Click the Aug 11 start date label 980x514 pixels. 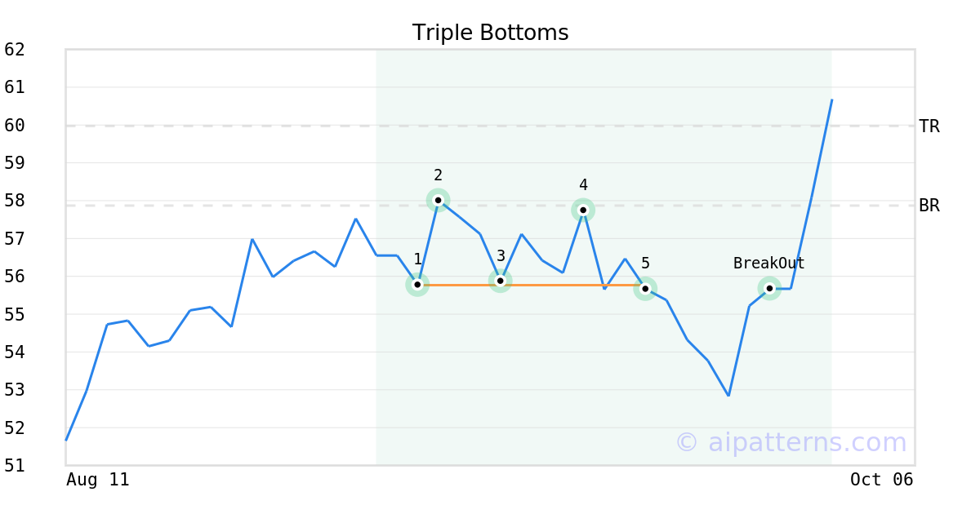pyautogui.click(x=98, y=480)
